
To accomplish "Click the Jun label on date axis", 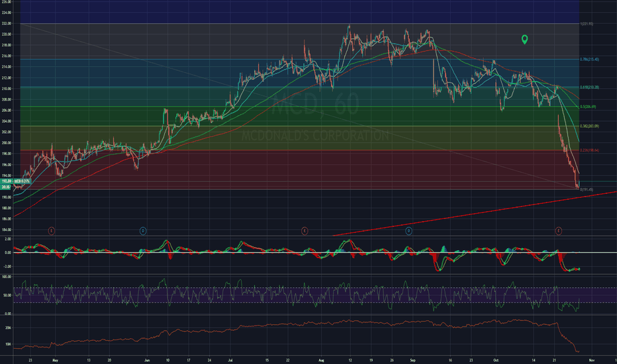I will coord(147,360).
